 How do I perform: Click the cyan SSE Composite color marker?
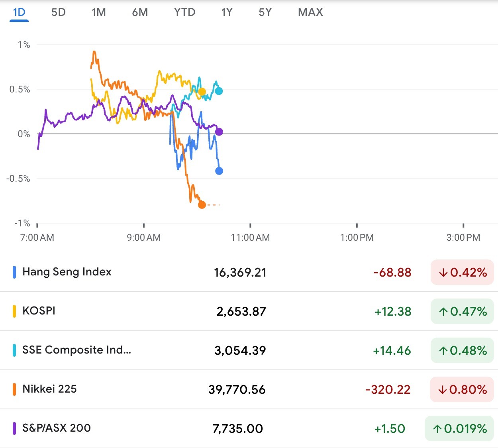tap(14, 350)
